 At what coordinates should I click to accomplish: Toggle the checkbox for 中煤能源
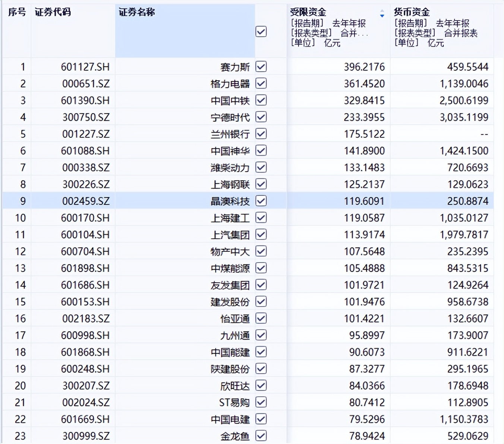click(x=261, y=268)
